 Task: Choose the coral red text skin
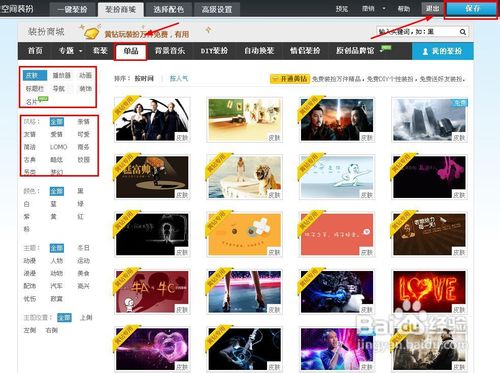[x=337, y=234]
